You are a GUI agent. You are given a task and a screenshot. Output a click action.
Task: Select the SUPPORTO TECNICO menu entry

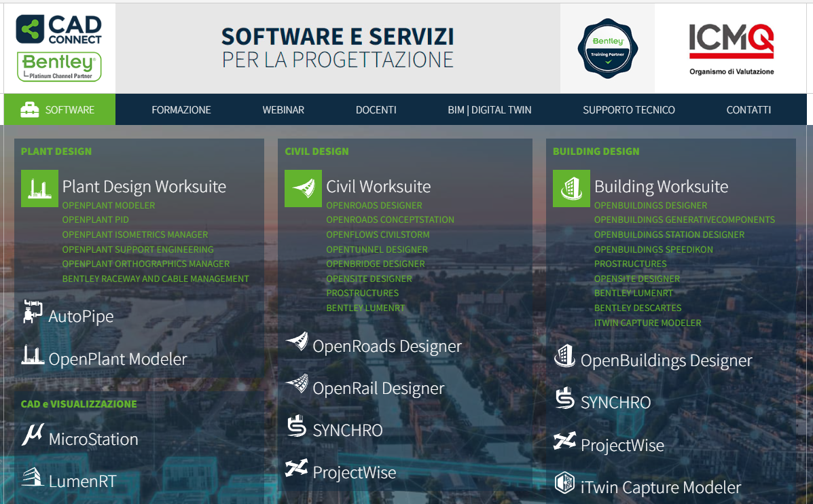tap(628, 109)
